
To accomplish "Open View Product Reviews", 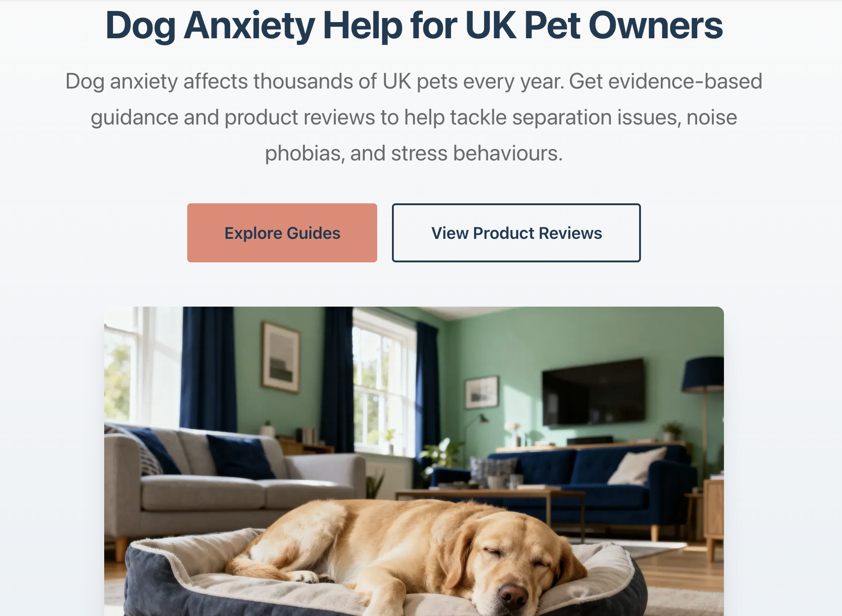I will pos(516,233).
